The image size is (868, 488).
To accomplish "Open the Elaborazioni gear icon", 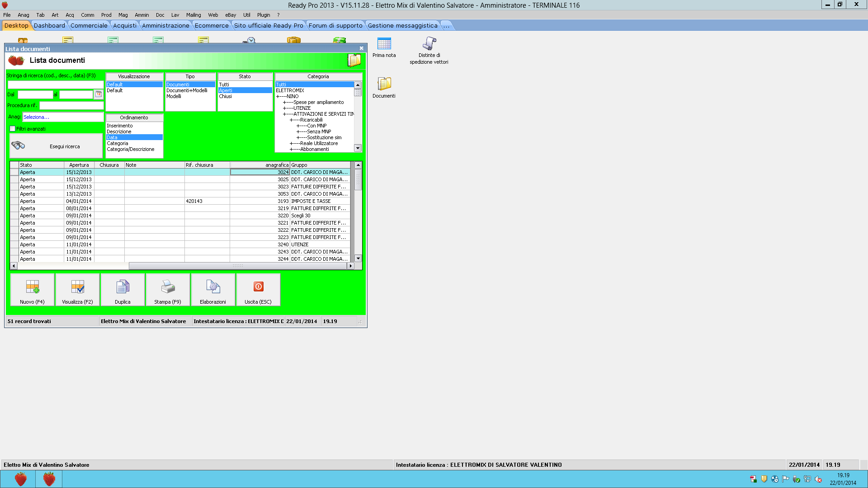I will (213, 290).
